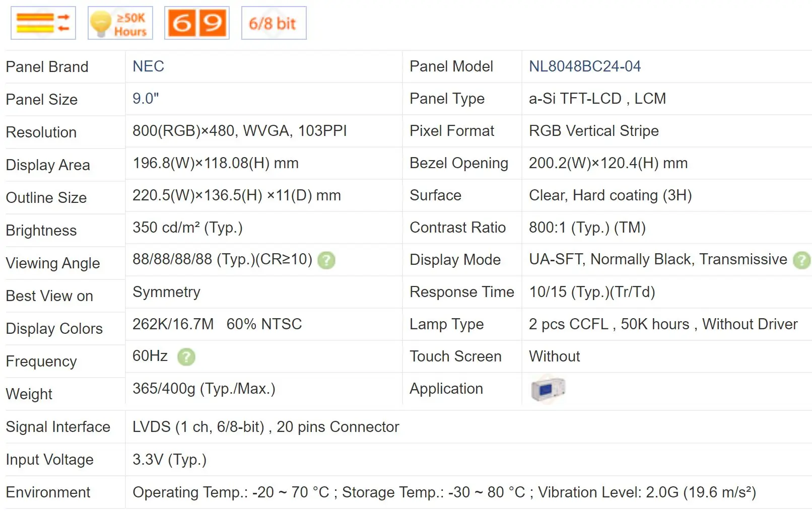812x511 pixels.
Task: Click the Panel Model label
Action: tap(451, 66)
